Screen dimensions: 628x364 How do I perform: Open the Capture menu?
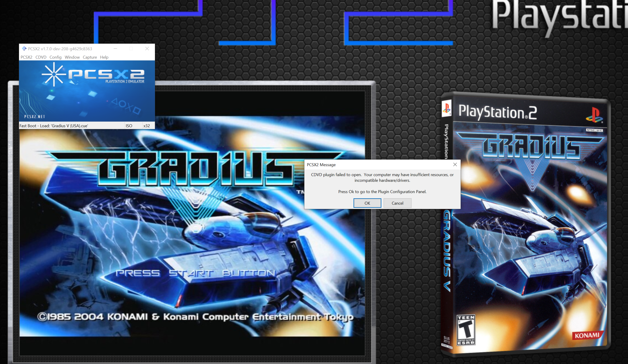(x=90, y=57)
